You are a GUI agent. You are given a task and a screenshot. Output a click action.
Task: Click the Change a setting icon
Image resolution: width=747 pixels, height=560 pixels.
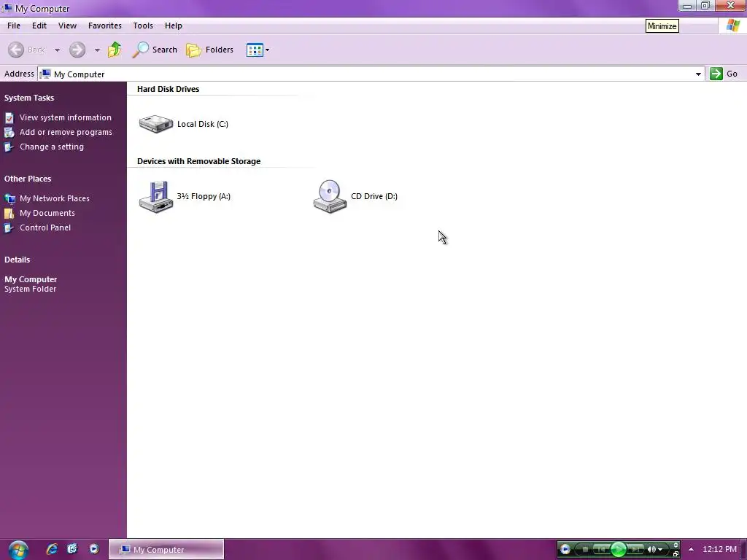[x=9, y=147]
